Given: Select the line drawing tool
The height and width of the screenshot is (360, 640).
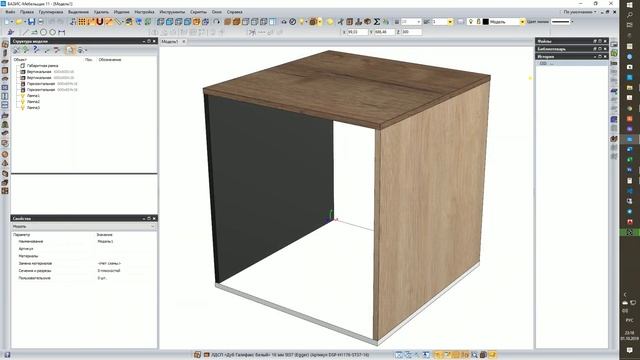Looking at the screenshot, I should tap(25, 32).
